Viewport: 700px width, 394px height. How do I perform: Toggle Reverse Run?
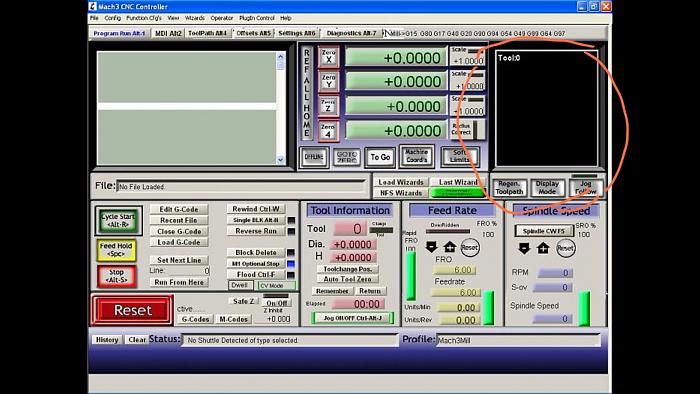point(255,231)
